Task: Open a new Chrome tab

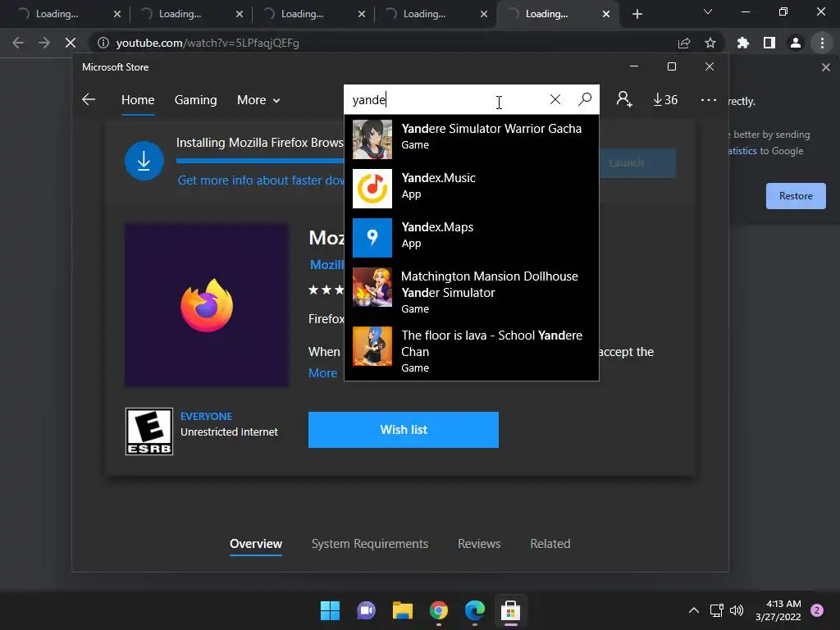Action: pos(637,14)
